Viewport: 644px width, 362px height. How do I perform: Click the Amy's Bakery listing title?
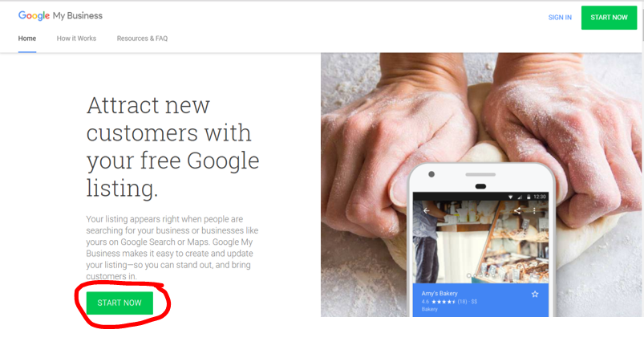(439, 294)
